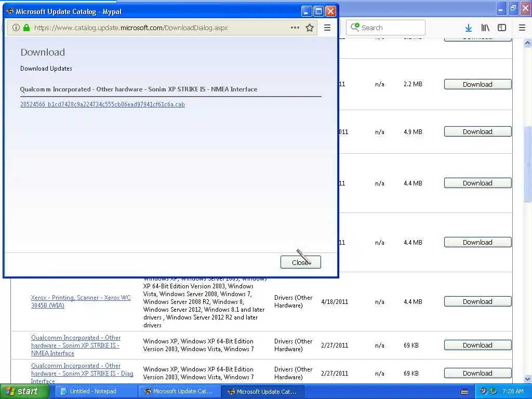Click the 4/18/2011 date cell
Image resolution: width=532 pixels, height=399 pixels.
click(335, 302)
